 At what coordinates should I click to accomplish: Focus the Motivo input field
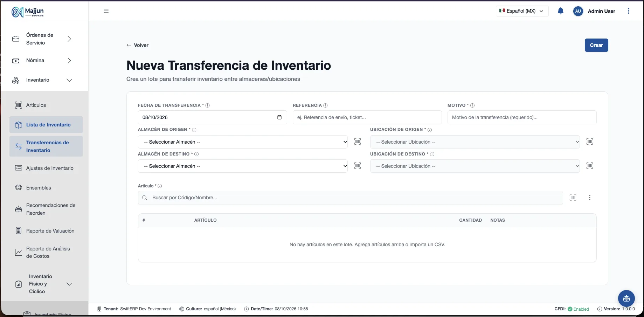[x=522, y=117]
